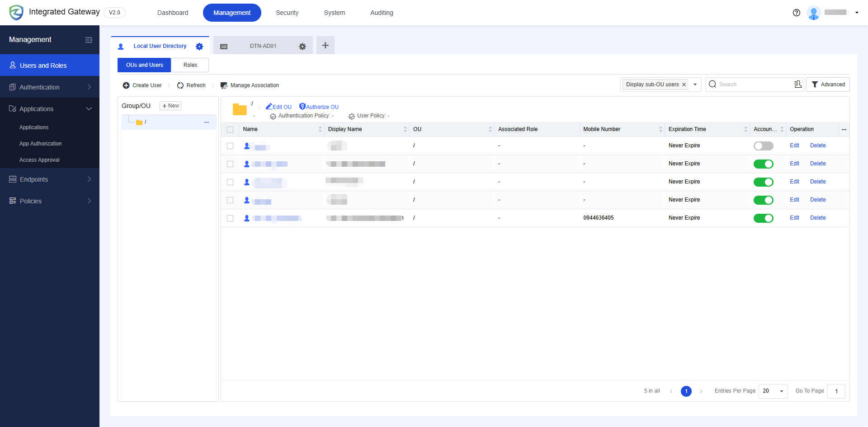
Task: Check the select-all checkbox in the table header
Action: pos(230,129)
